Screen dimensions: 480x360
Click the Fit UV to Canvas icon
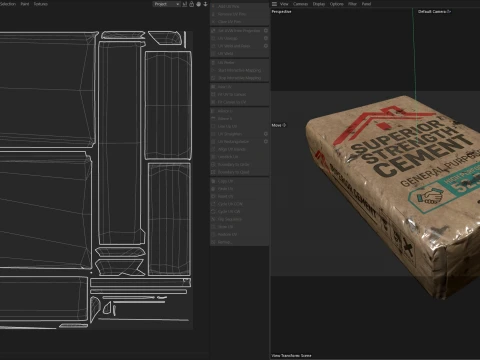pos(214,94)
